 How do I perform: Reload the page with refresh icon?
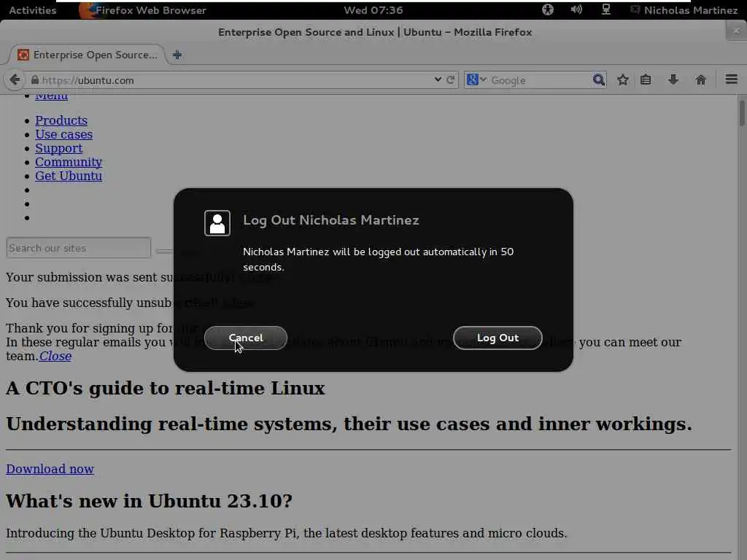[x=450, y=79]
